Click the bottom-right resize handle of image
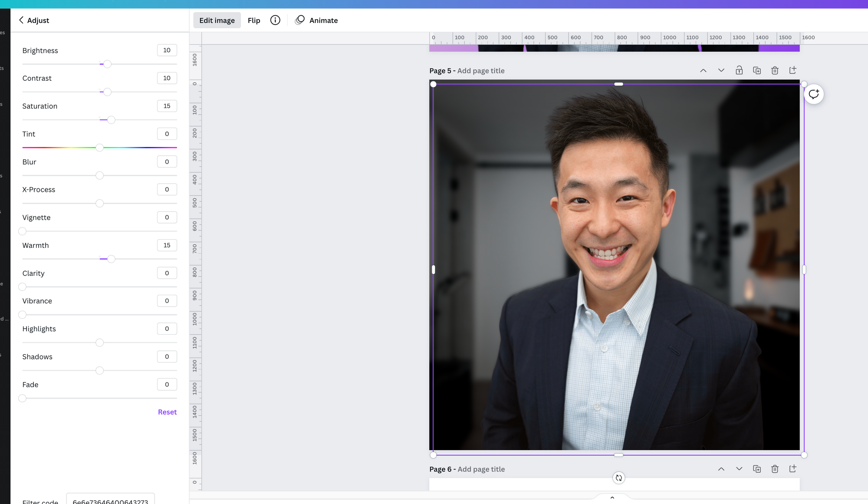The height and width of the screenshot is (504, 868). 804,455
